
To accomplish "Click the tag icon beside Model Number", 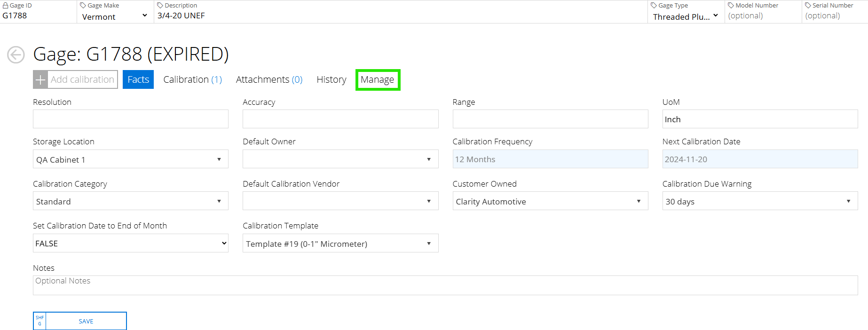I will pos(731,5).
